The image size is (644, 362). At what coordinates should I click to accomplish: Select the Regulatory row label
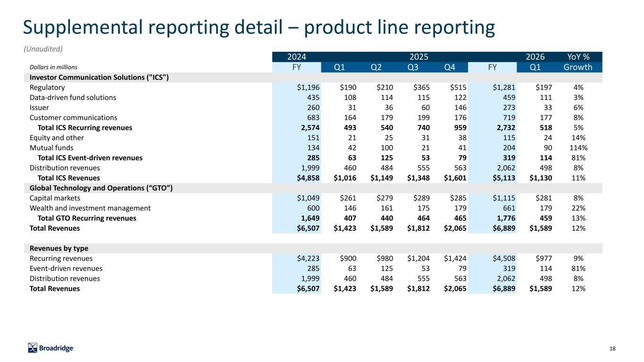pos(47,87)
